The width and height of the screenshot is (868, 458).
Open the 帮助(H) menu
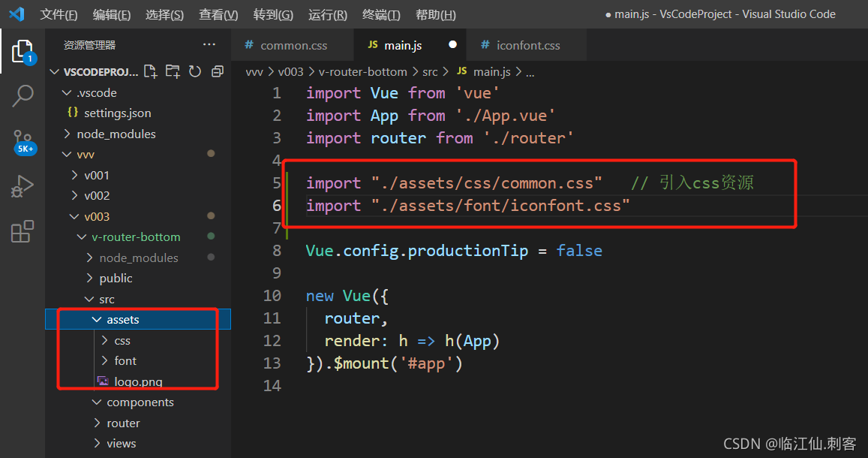436,14
